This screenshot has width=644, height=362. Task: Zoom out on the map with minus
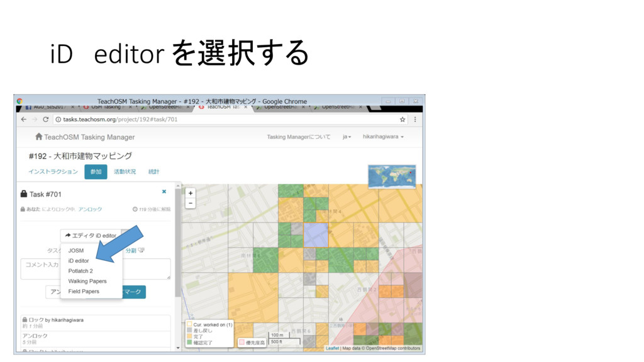(191, 203)
